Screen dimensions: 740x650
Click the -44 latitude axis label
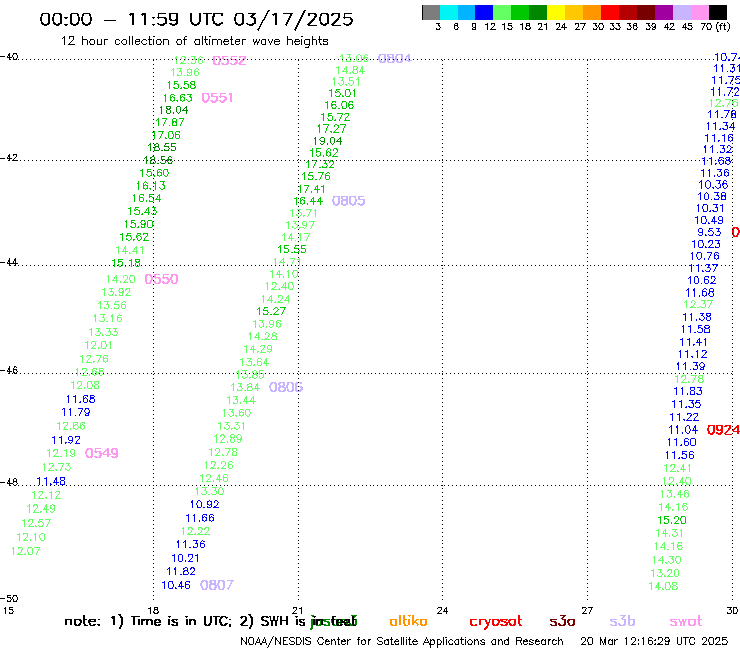click(9, 262)
